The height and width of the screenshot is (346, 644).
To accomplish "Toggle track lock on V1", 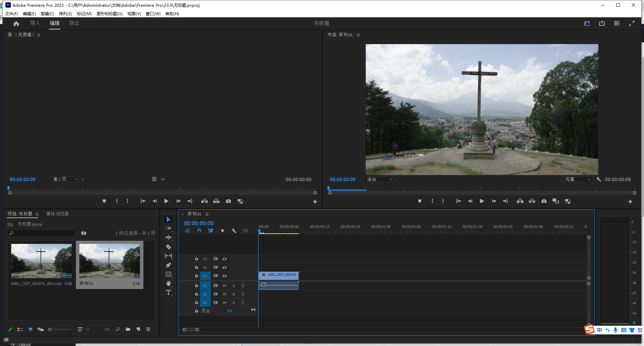I will tap(196, 276).
